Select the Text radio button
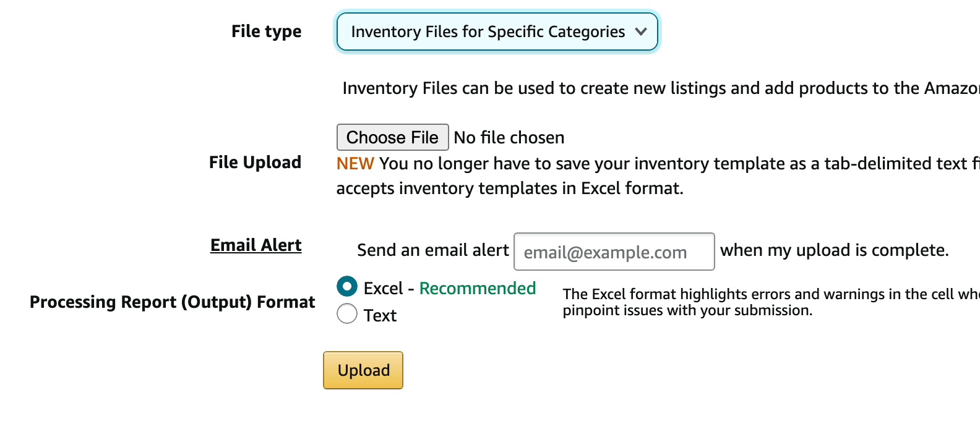 [347, 314]
